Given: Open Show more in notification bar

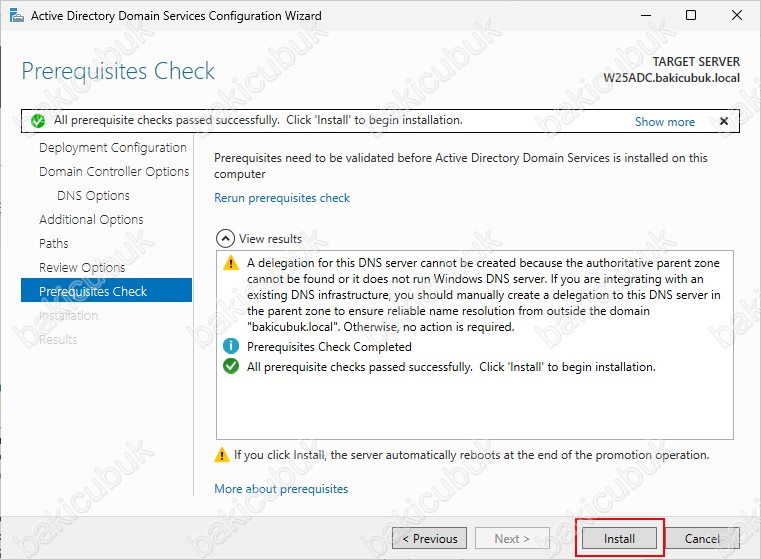Looking at the screenshot, I should point(665,122).
